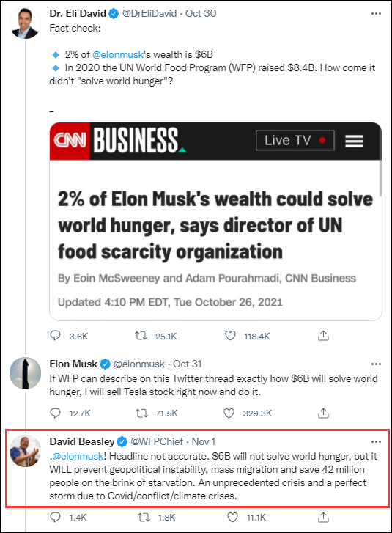
Task: Open the CNN Business hamburger menu
Action: 355,141
